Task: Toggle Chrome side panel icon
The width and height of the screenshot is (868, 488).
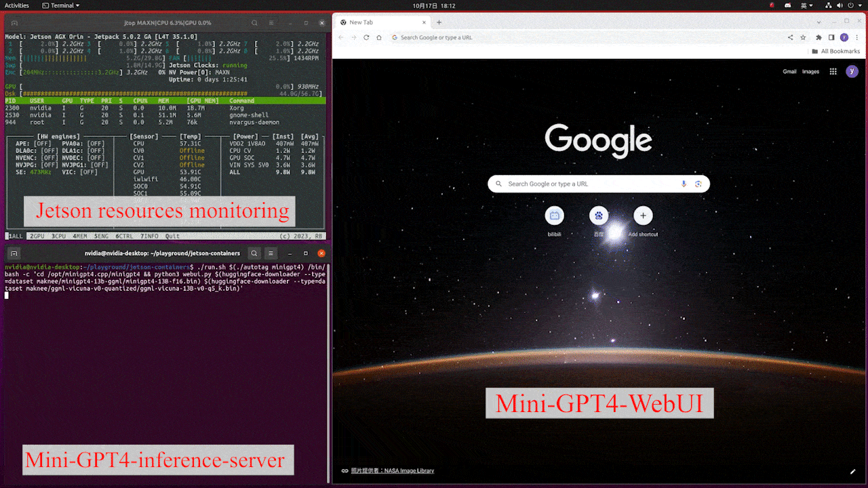Action: [x=831, y=37]
